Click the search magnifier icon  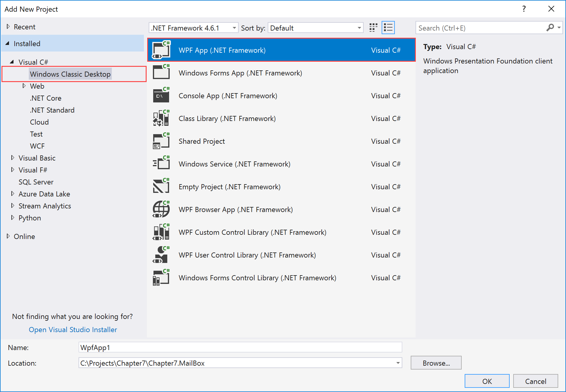tap(550, 28)
